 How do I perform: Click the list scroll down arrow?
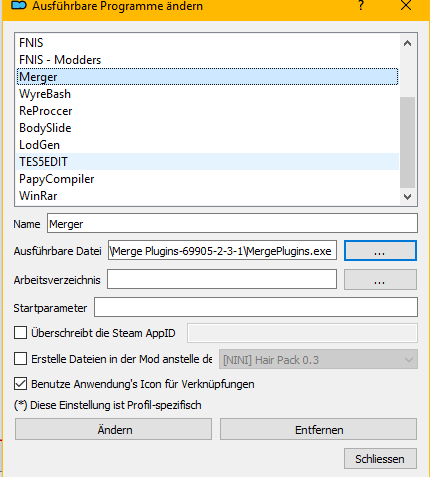coord(407,197)
